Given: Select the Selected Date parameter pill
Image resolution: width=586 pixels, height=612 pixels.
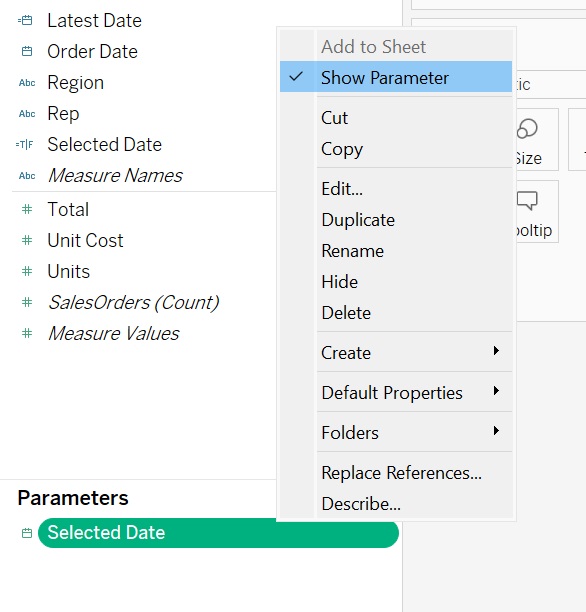Looking at the screenshot, I should [x=218, y=533].
